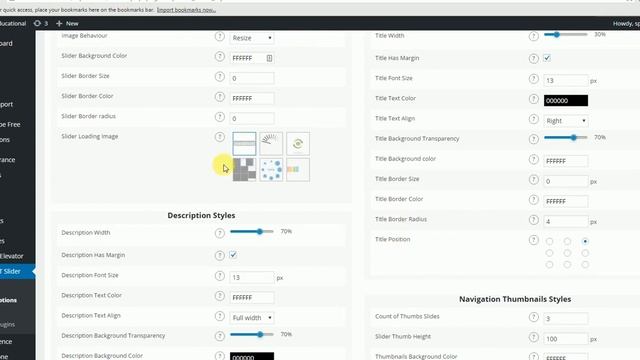The width and height of the screenshot is (640, 360).
Task: Click help icon for Title Text Color
Action: [533, 99]
